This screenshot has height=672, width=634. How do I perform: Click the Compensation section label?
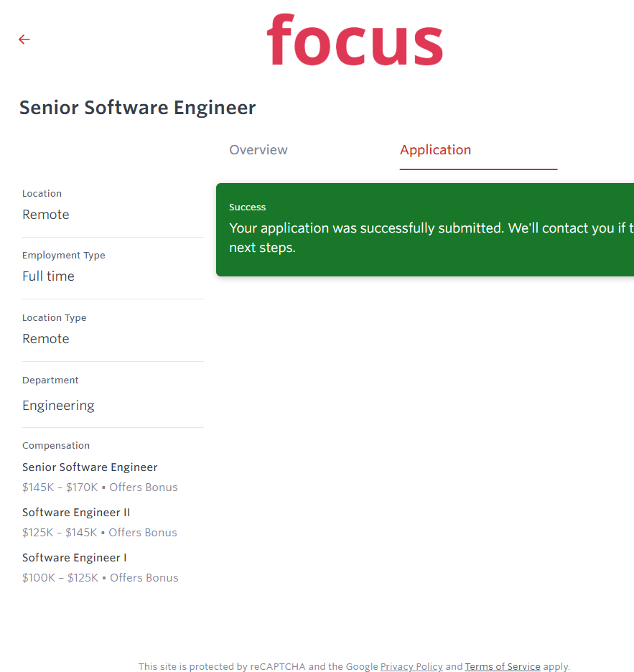56,445
